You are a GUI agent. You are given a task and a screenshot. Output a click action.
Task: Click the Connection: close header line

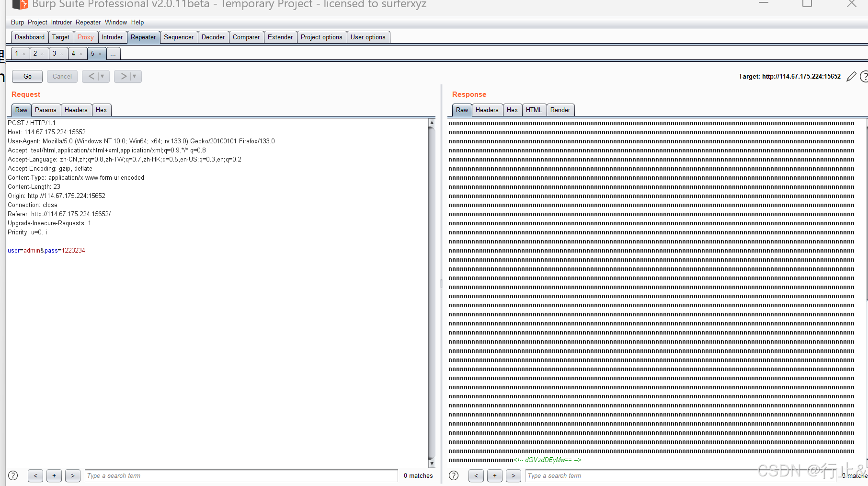(x=33, y=205)
